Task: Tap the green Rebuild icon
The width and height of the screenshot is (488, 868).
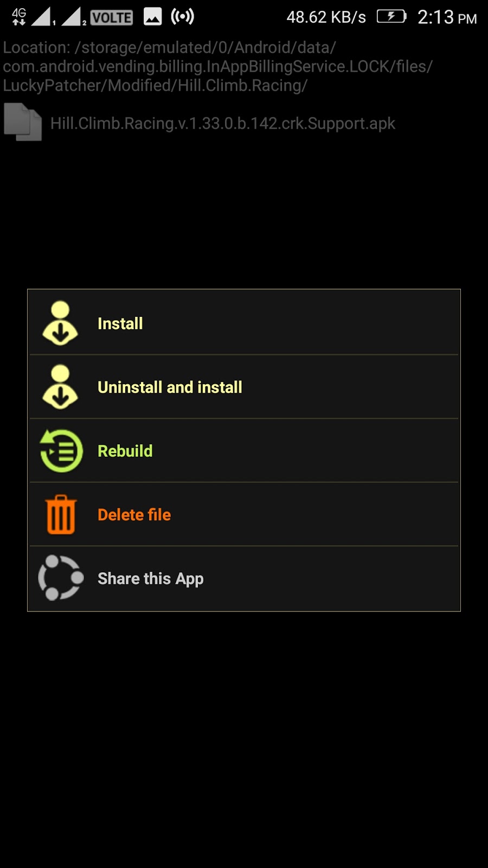Action: coord(61,451)
